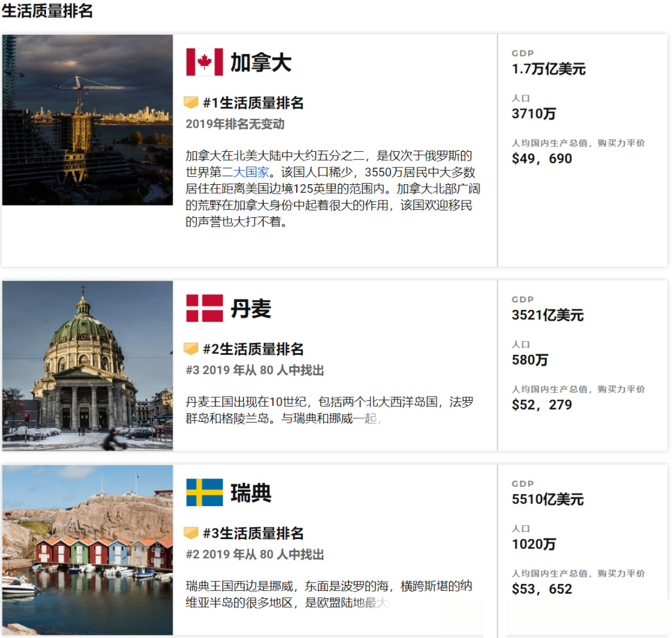Open the 丹麦 country title

251,309
